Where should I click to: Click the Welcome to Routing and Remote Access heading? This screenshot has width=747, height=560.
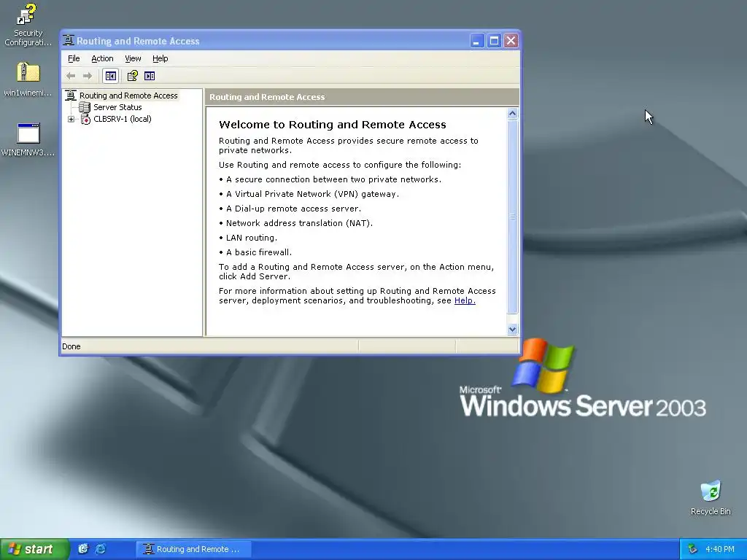pos(333,125)
